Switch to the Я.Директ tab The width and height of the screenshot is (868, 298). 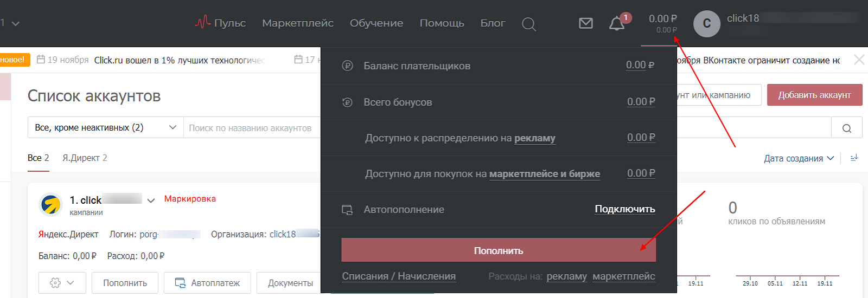coord(85,158)
